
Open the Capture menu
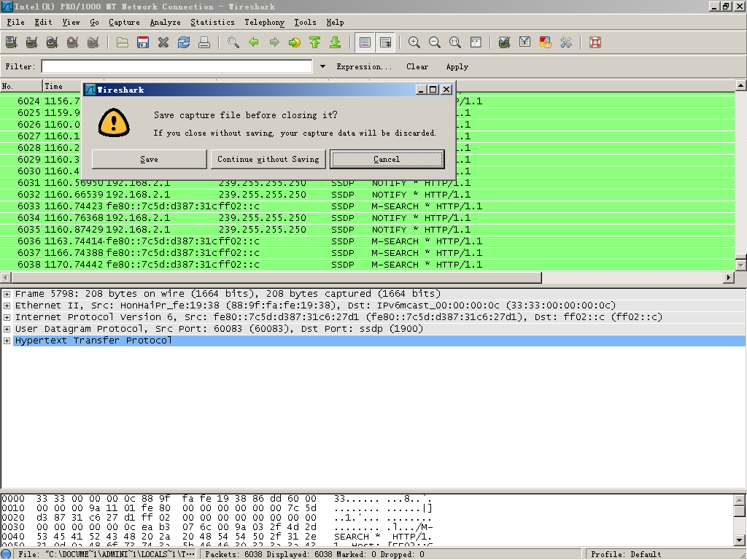tap(124, 23)
